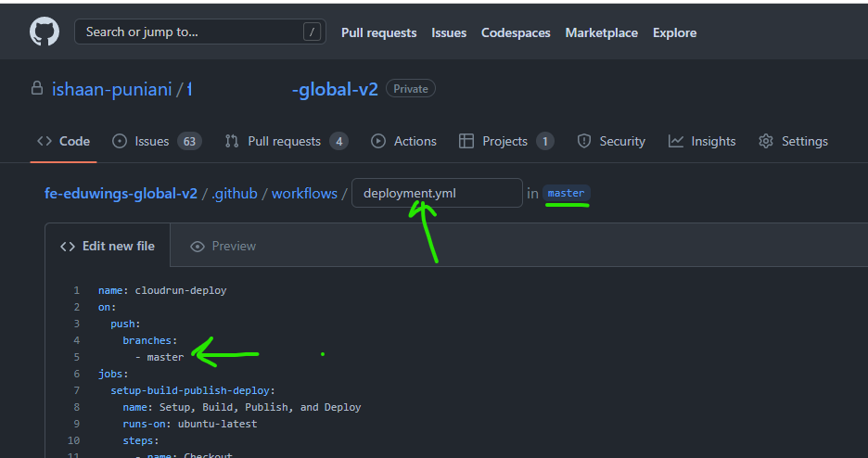This screenshot has height=458, width=868.
Task: Click 'name: Setup, Build, Publish, and Deploy'
Action: [x=242, y=407]
